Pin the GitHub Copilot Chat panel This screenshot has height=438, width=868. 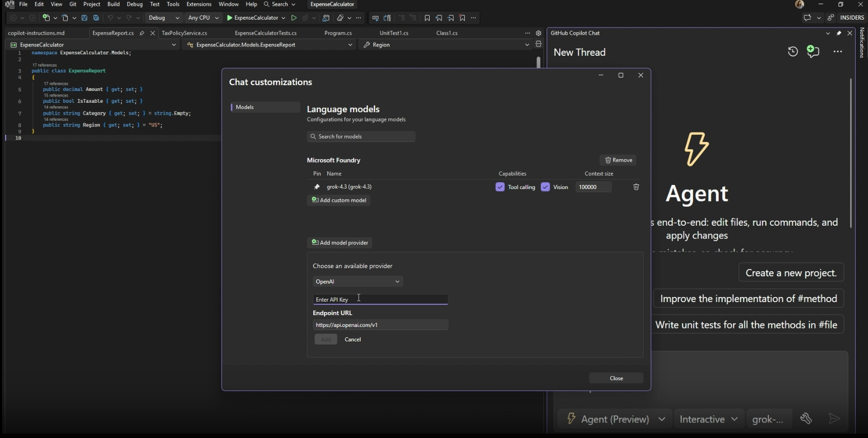[x=839, y=33]
